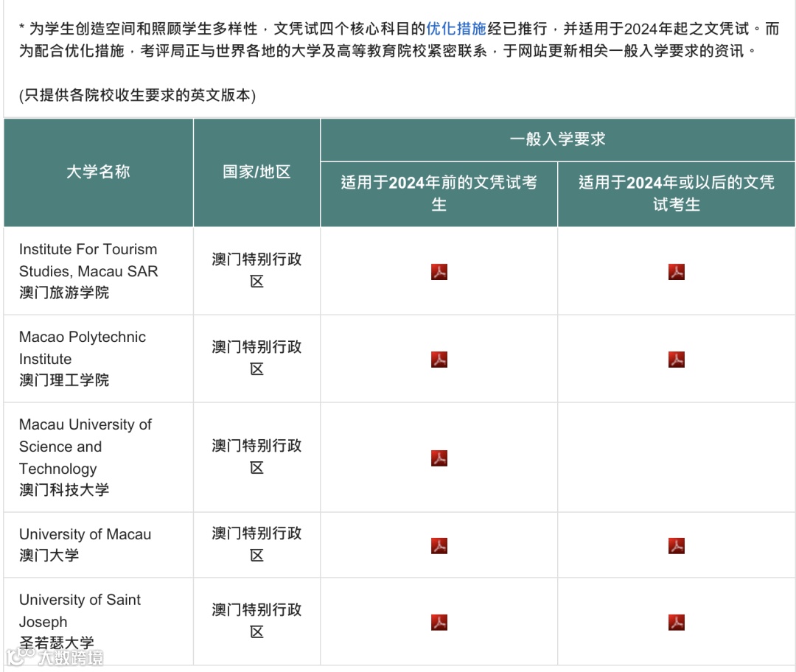This screenshot has width=796, height=672.
Task: Open pre-2024 PDF for Macao Polytechnic Institute
Action: (x=439, y=360)
